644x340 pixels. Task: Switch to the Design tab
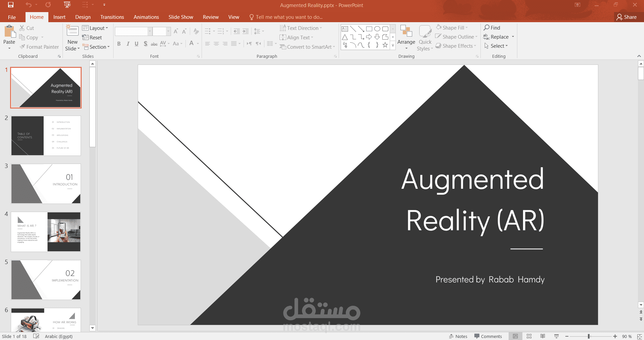[83, 17]
